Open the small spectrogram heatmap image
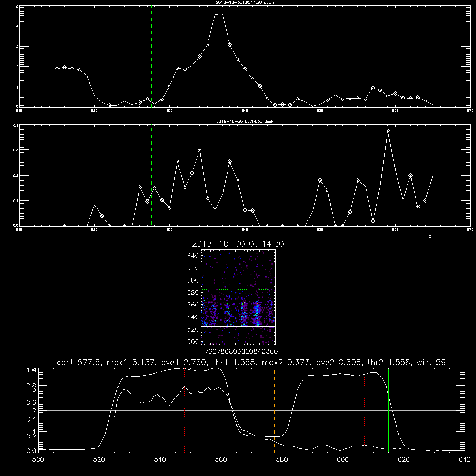This screenshot has height=476, width=476. pyautogui.click(x=238, y=297)
